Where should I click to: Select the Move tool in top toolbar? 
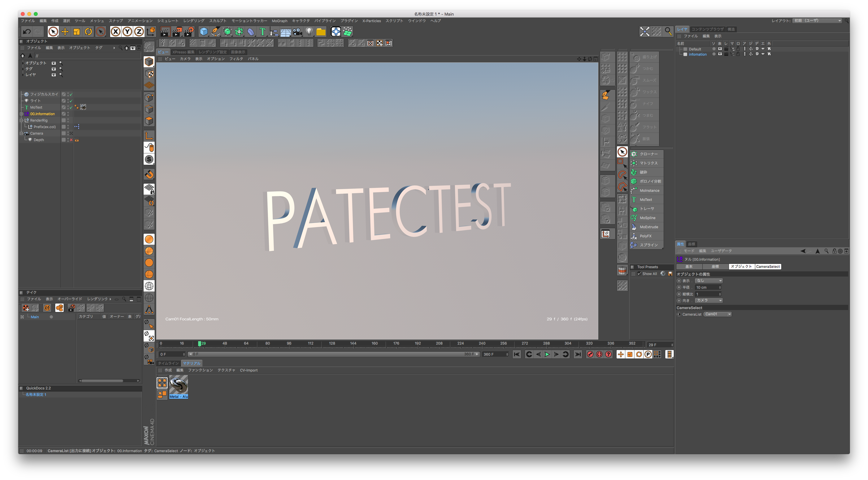tap(65, 32)
